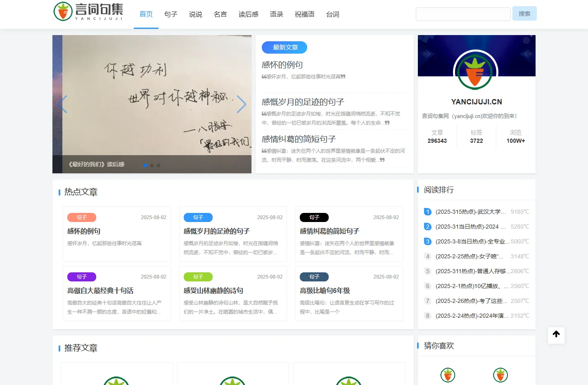Click the 浏览 100W+ statistic
This screenshot has width=588, height=385.
(x=516, y=137)
